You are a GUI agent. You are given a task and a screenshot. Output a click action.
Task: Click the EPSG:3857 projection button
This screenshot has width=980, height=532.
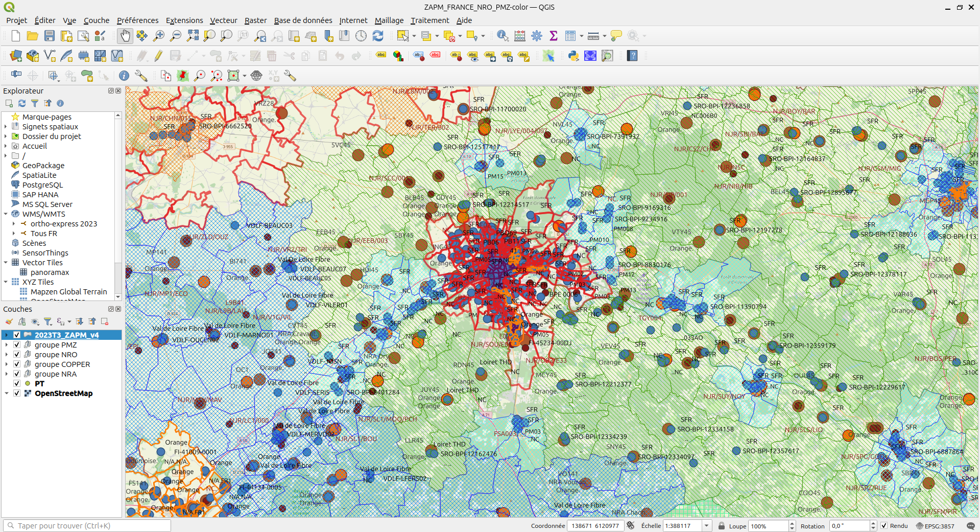[936, 526]
